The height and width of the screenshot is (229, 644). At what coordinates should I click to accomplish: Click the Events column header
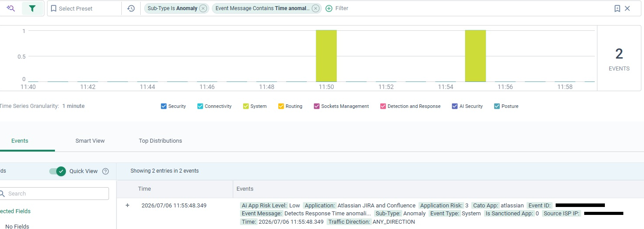245,188
